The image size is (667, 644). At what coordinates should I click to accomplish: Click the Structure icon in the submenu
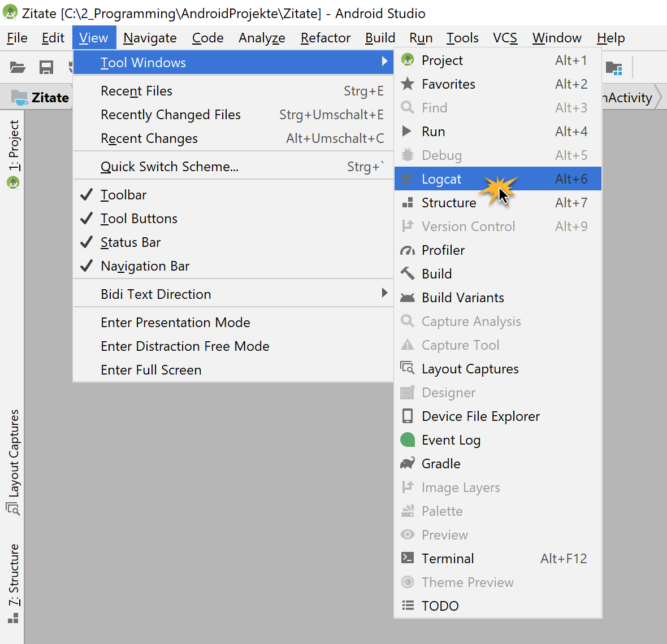tap(408, 202)
